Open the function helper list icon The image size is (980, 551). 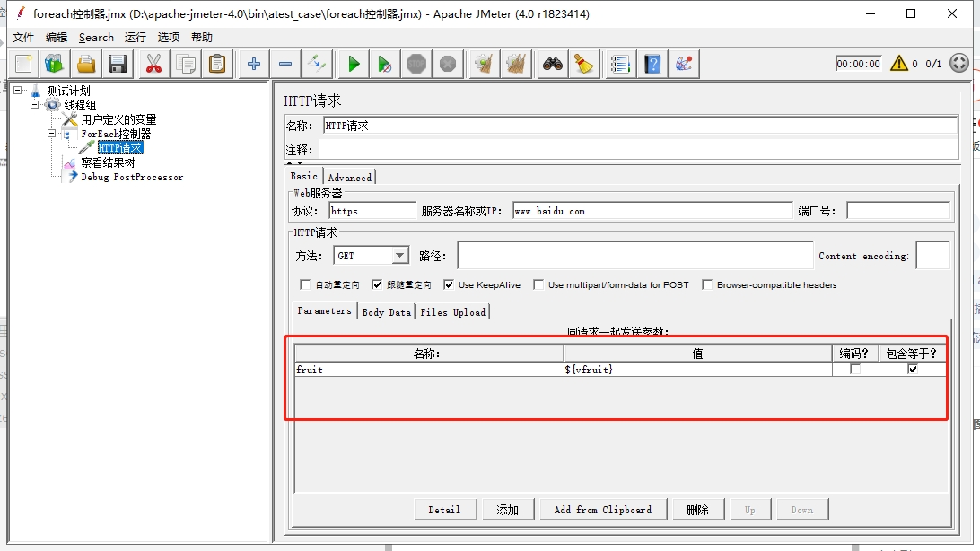click(x=620, y=64)
